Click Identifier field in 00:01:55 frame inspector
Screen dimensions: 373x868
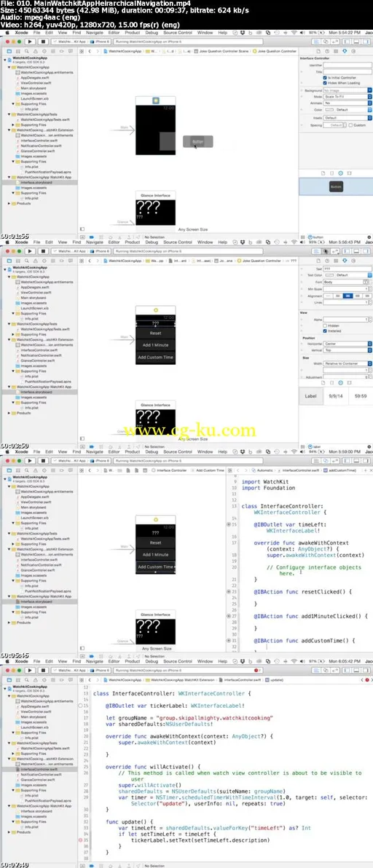point(347,65)
